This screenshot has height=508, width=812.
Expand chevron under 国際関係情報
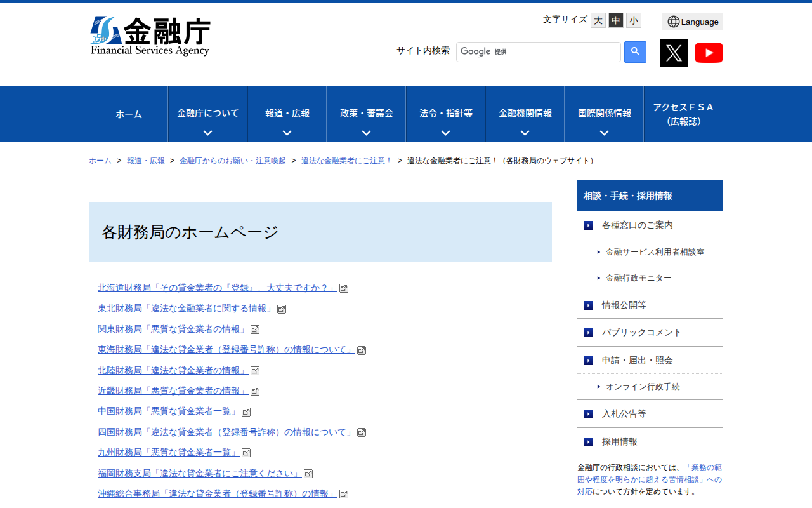605,133
